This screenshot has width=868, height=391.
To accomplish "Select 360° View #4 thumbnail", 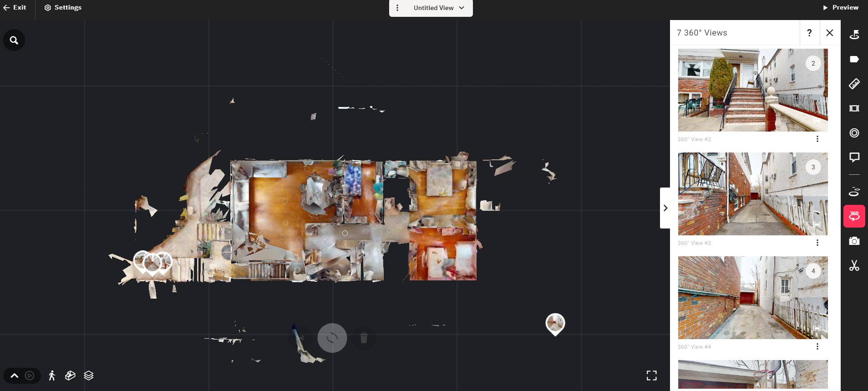I will click(x=753, y=298).
